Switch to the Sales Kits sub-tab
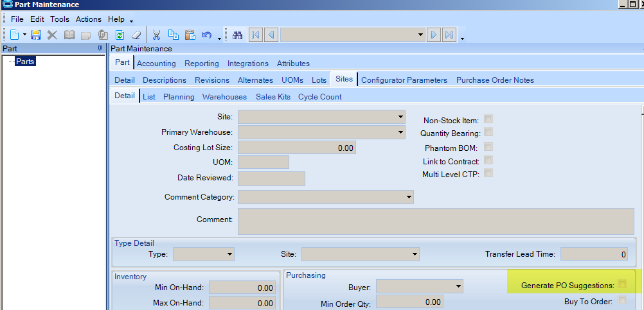Screen dimensions: 644x310 273,97
